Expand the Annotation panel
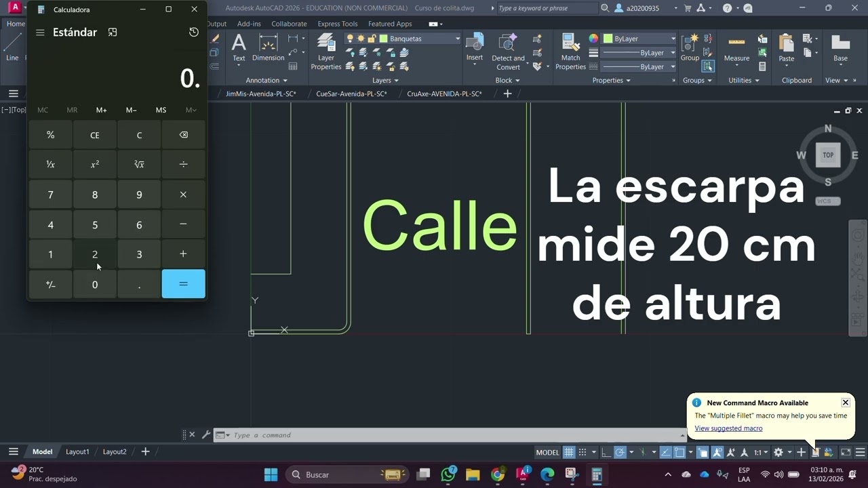 (267, 80)
